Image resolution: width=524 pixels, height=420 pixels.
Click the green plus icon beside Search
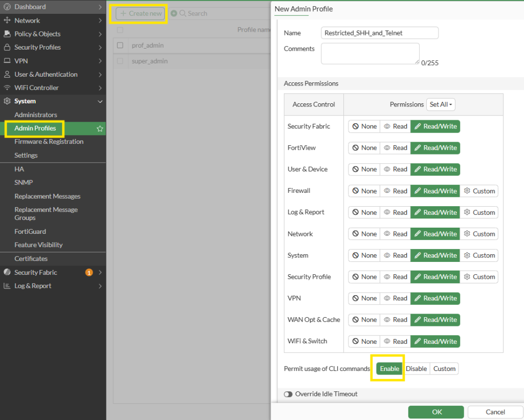coord(174,13)
